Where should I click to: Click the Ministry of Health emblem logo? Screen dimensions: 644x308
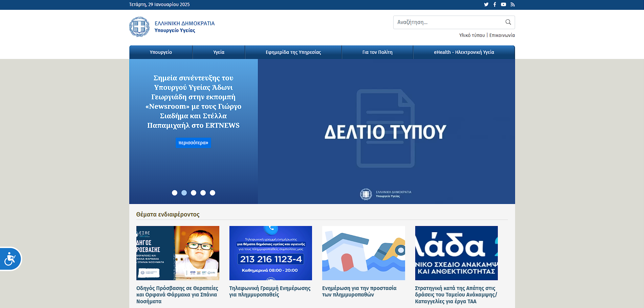[139, 27]
